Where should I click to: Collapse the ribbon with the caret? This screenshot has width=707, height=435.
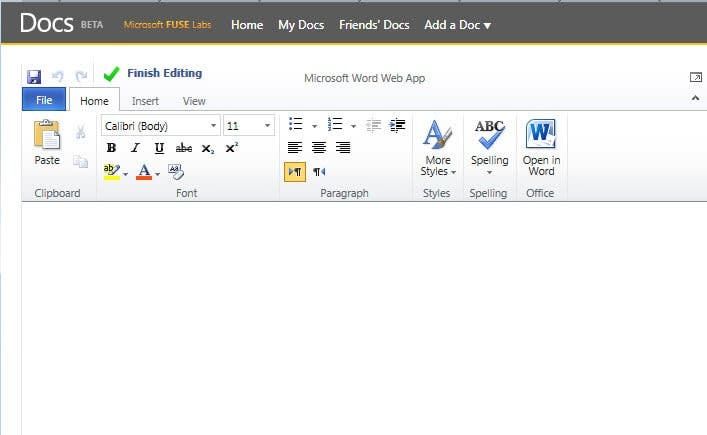[696, 98]
